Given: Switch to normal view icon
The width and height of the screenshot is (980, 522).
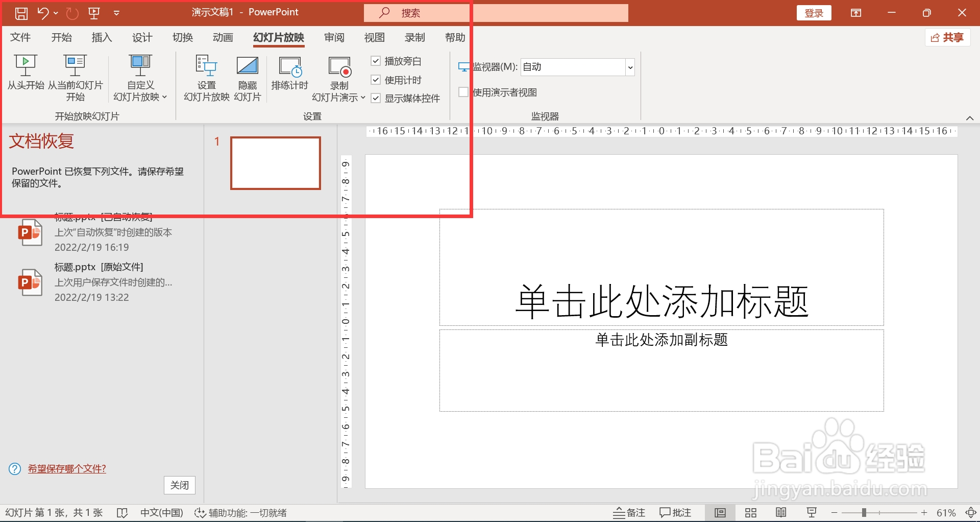Looking at the screenshot, I should point(720,513).
